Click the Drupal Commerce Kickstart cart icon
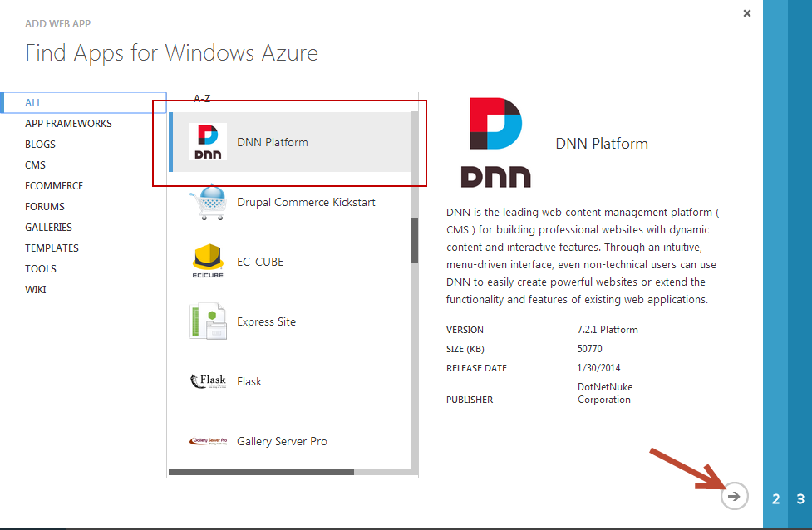Image resolution: width=812 pixels, height=530 pixels. click(x=208, y=202)
